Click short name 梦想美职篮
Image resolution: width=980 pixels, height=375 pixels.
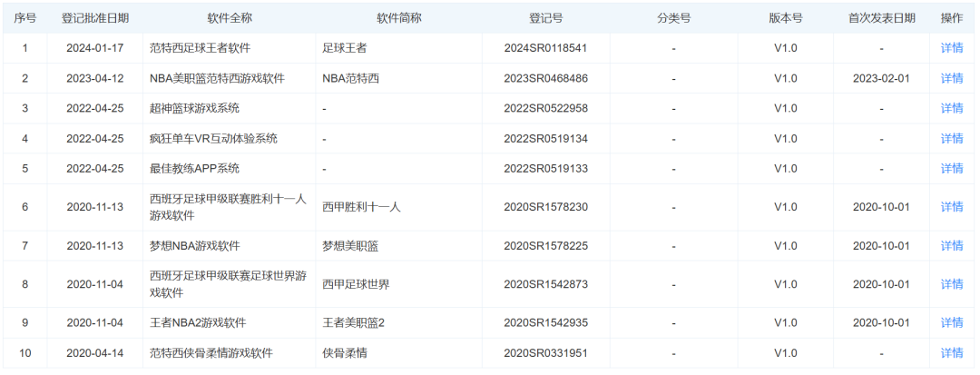coord(350,246)
